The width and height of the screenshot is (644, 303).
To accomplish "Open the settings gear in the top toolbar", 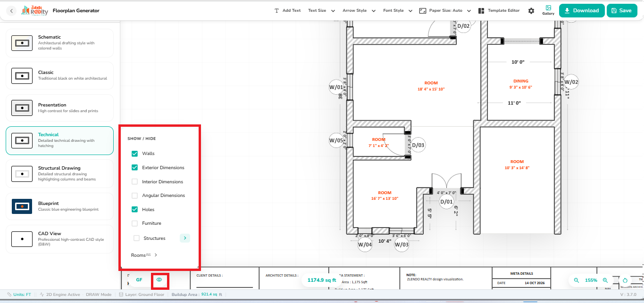I will tap(531, 11).
